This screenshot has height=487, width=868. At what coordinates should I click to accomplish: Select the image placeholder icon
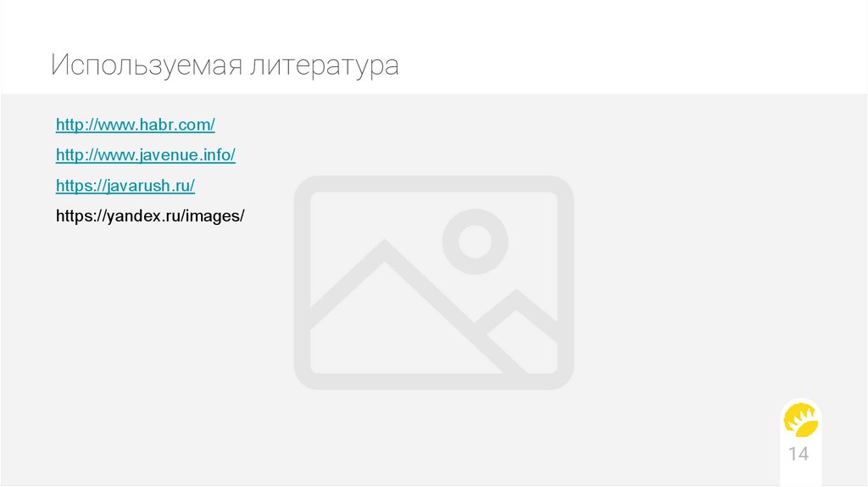tap(434, 283)
